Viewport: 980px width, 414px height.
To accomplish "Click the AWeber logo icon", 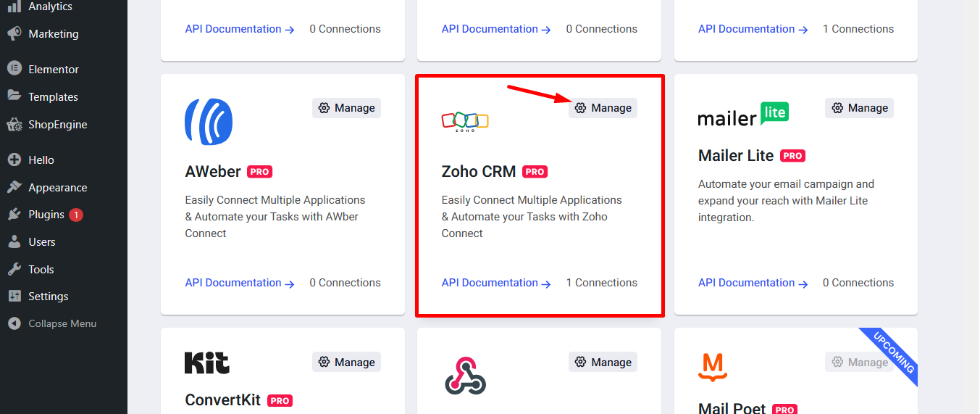I will click(x=209, y=120).
